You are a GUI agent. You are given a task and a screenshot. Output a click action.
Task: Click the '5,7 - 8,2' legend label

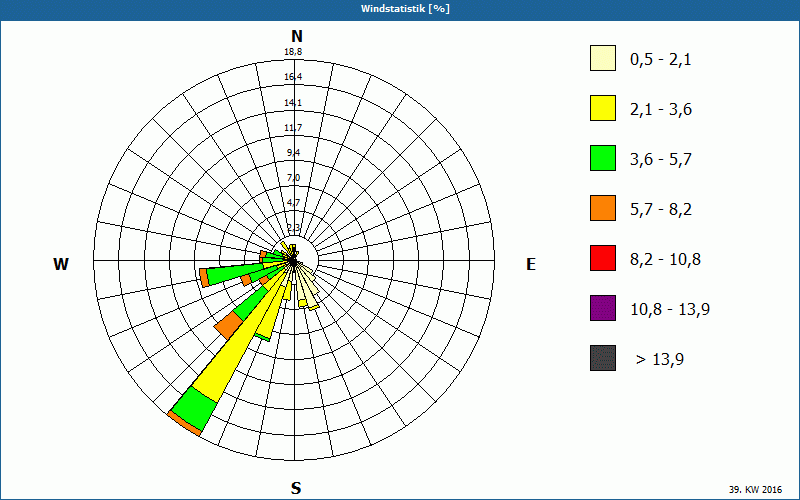(x=661, y=210)
